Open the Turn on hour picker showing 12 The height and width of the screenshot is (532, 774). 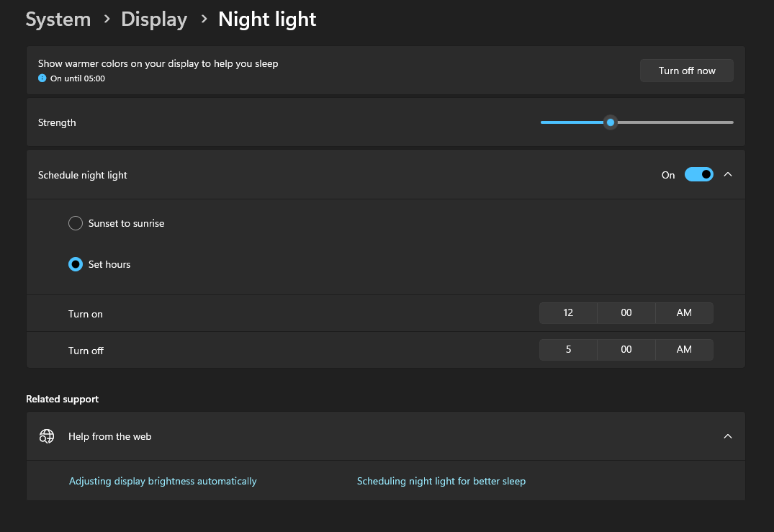[x=568, y=313]
